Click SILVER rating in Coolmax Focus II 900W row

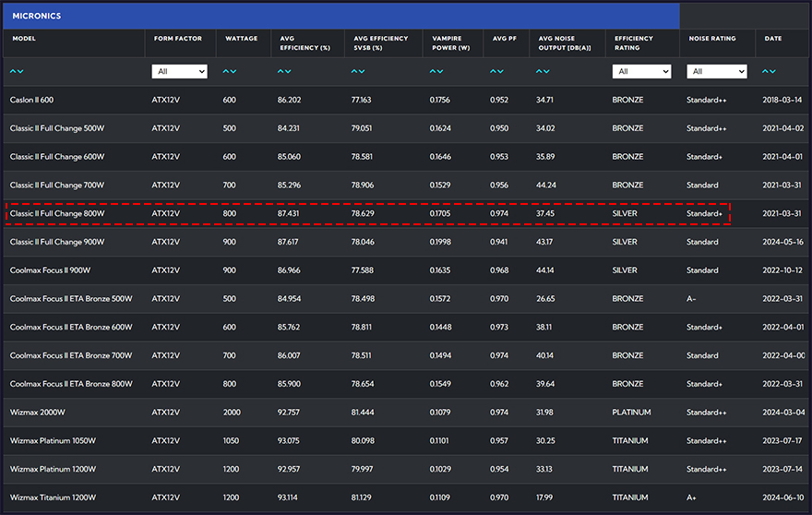625,270
